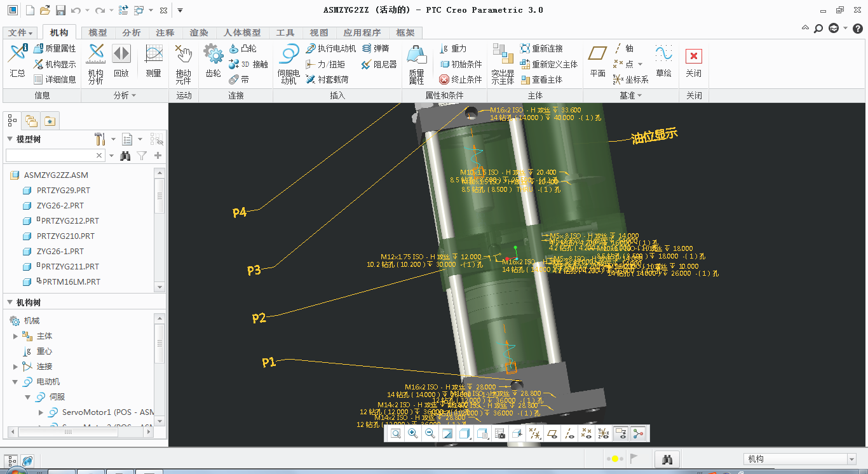The image size is (868, 474).
Task: Open the folder browser tab
Action: [31, 120]
